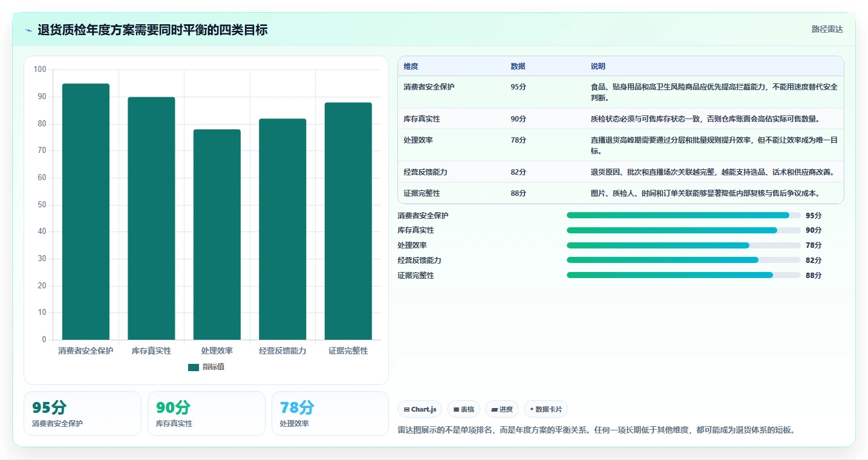The image size is (868, 460).
Task: Click the 食品、贴身用品 description cell
Action: pos(714,92)
